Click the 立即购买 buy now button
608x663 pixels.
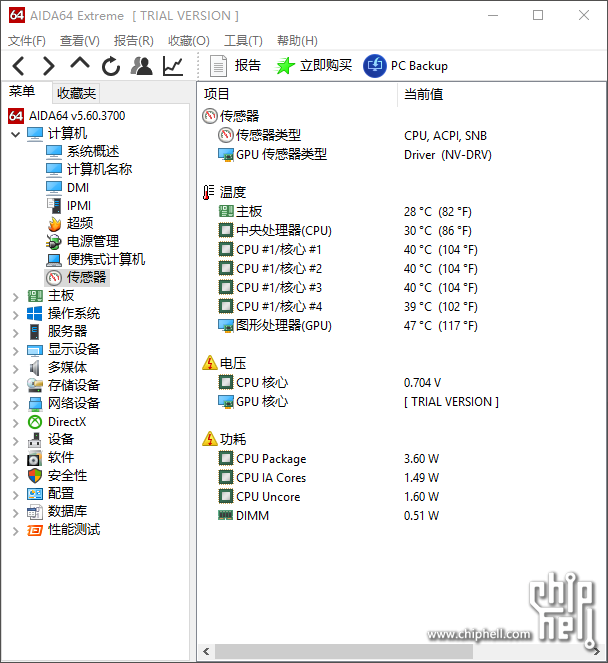coord(313,66)
